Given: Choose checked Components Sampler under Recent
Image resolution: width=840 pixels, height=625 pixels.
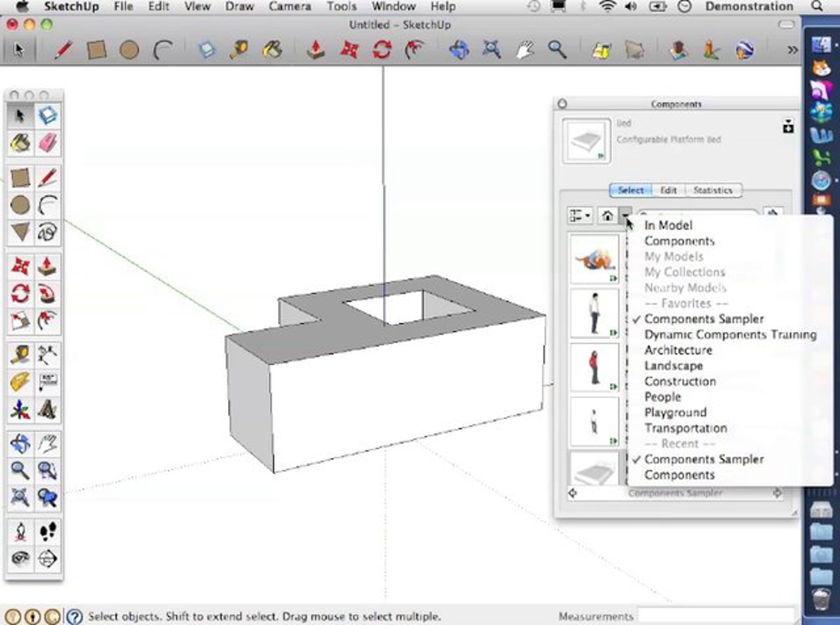Looking at the screenshot, I should 703,459.
